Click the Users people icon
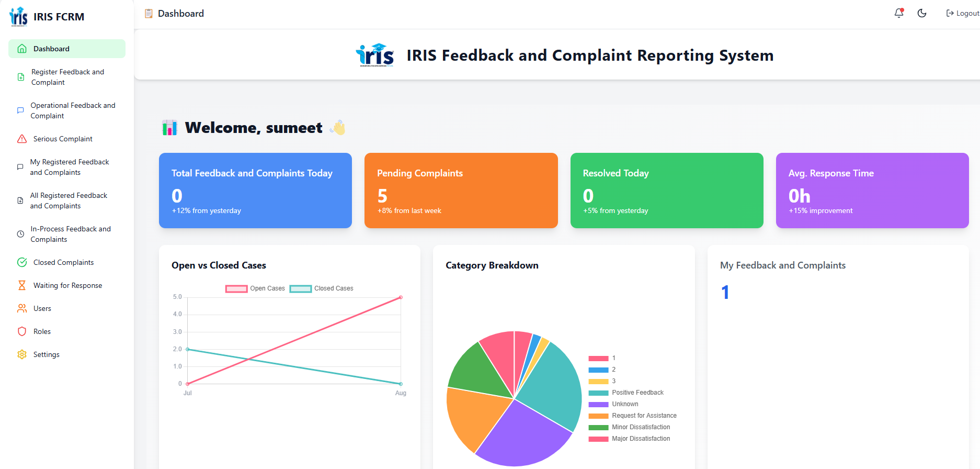Viewport: 980px width, 469px height. pyautogui.click(x=22, y=308)
